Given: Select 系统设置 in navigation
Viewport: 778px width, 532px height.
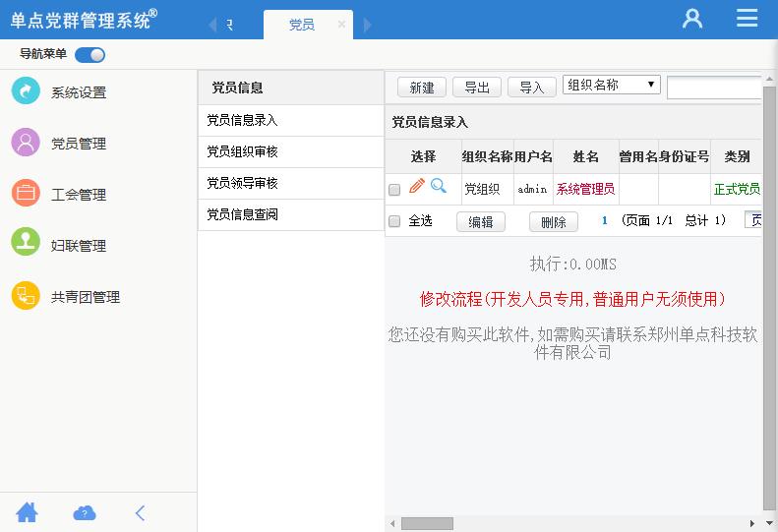Looking at the screenshot, I should (x=79, y=92).
